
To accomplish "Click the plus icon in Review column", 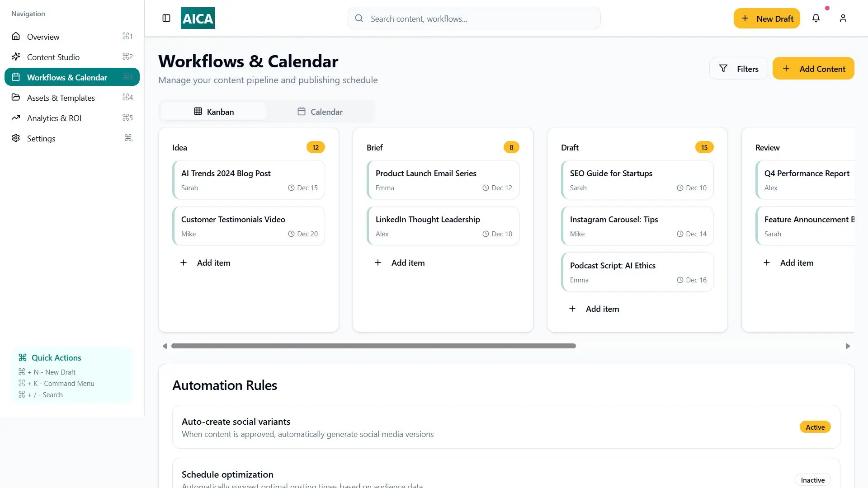I will pos(767,263).
